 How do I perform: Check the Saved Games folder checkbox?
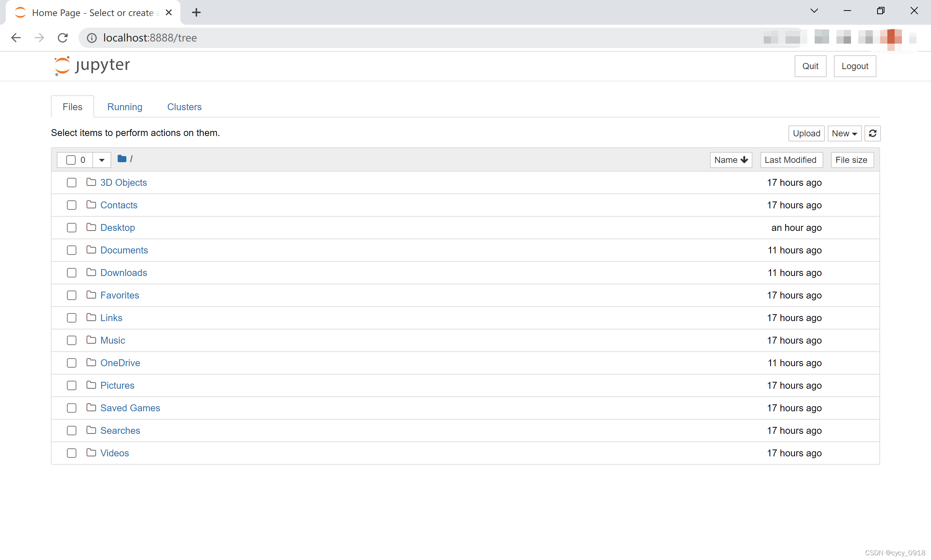coord(71,408)
